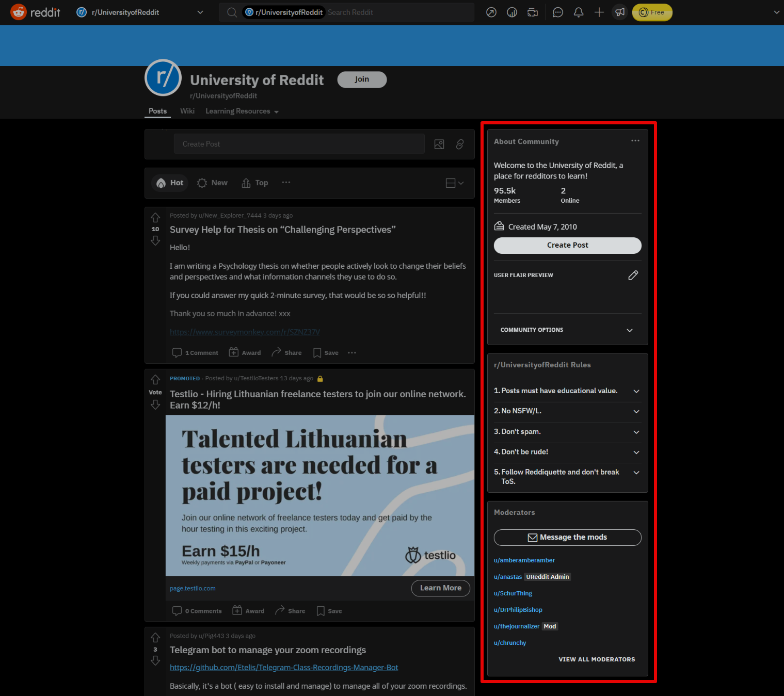Viewport: 784px width, 696px height.
Task: Expand rule 2 No NSFW/L
Action: [x=568, y=411]
